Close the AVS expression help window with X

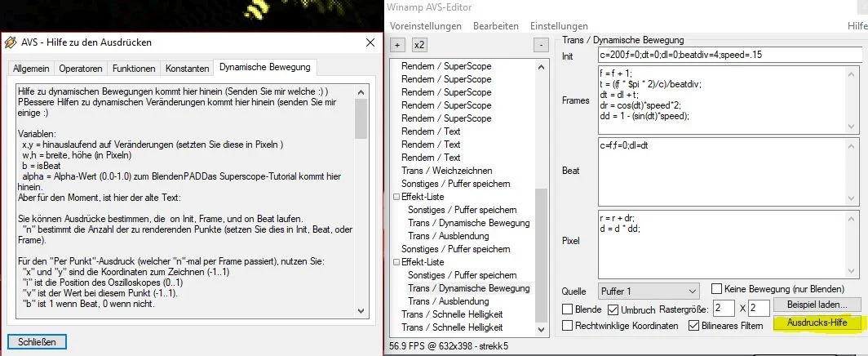point(370,42)
